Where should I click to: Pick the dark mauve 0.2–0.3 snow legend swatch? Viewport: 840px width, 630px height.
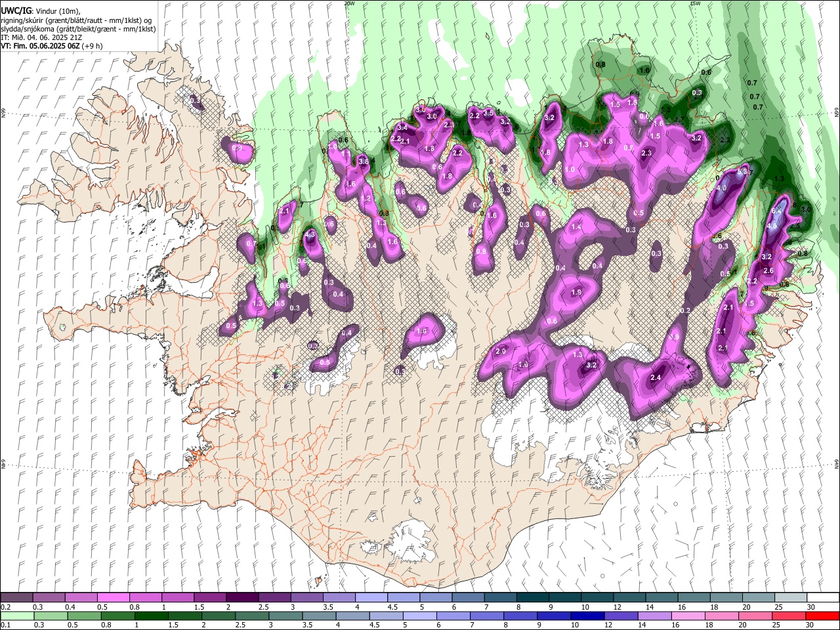point(16,598)
